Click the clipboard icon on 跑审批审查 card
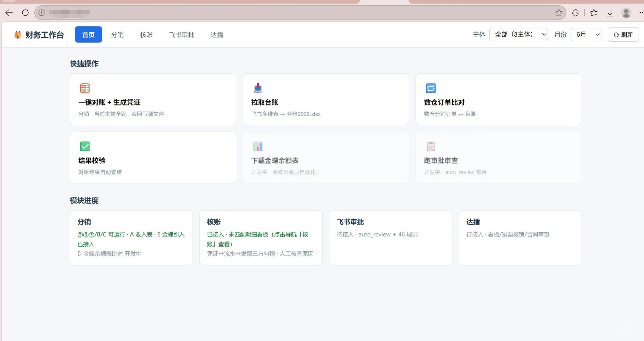644x341 pixels. click(x=431, y=146)
